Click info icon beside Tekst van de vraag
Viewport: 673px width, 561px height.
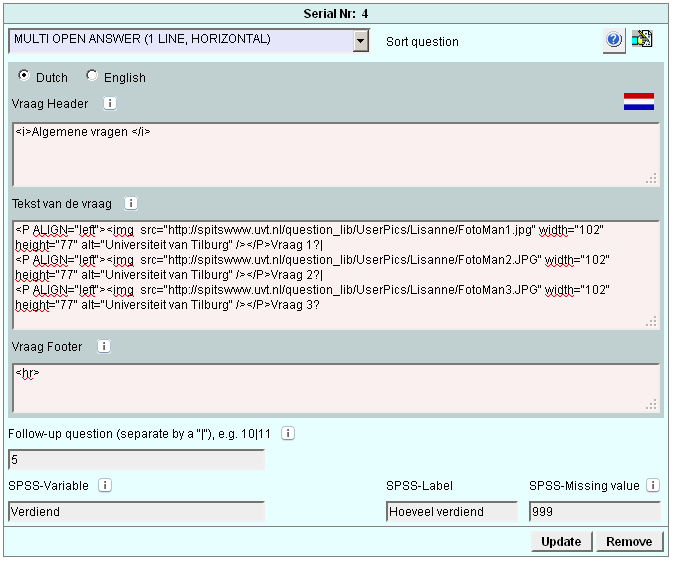(131, 203)
